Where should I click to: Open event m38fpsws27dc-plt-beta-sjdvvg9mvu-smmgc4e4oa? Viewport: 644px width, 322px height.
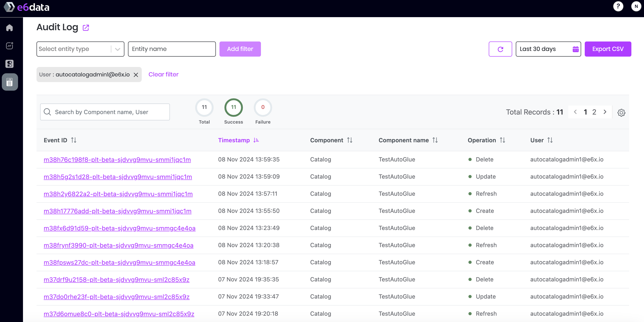coord(119,262)
